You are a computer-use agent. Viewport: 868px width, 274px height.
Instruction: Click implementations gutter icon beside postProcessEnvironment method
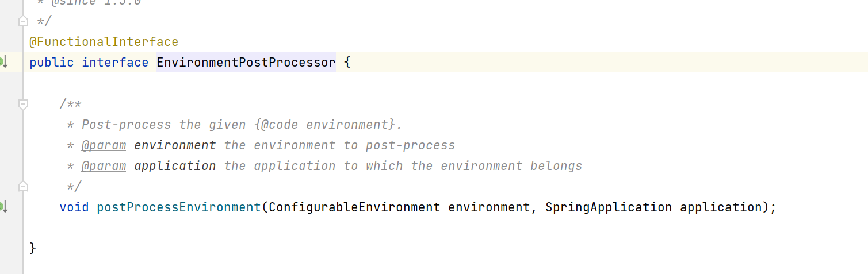3,206
